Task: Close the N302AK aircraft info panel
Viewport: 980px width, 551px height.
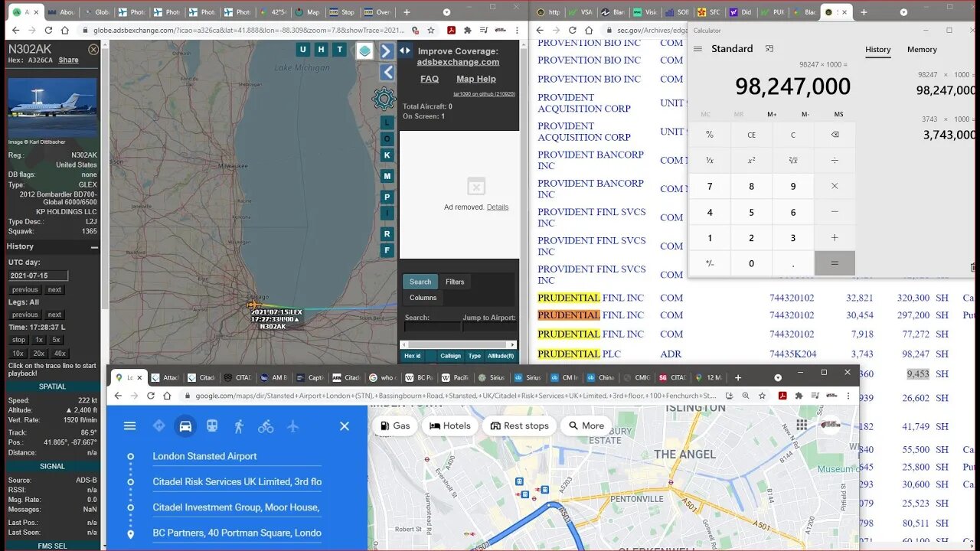Action: pos(93,49)
